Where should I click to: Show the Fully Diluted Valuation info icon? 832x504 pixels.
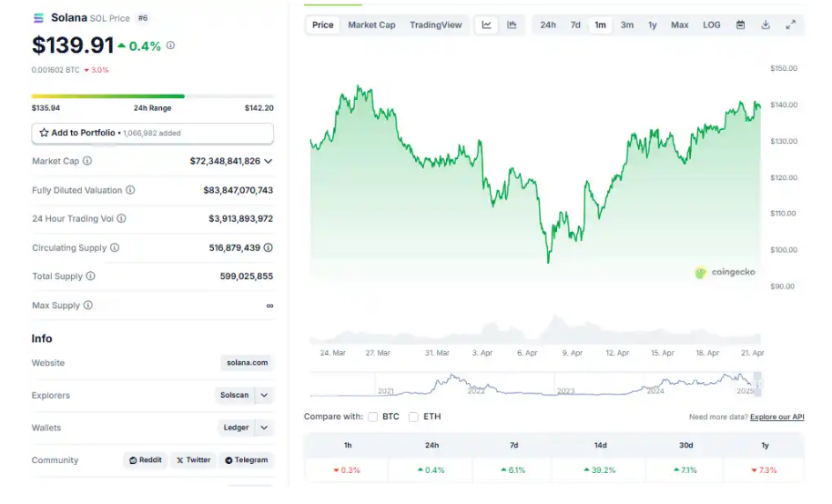(x=130, y=190)
